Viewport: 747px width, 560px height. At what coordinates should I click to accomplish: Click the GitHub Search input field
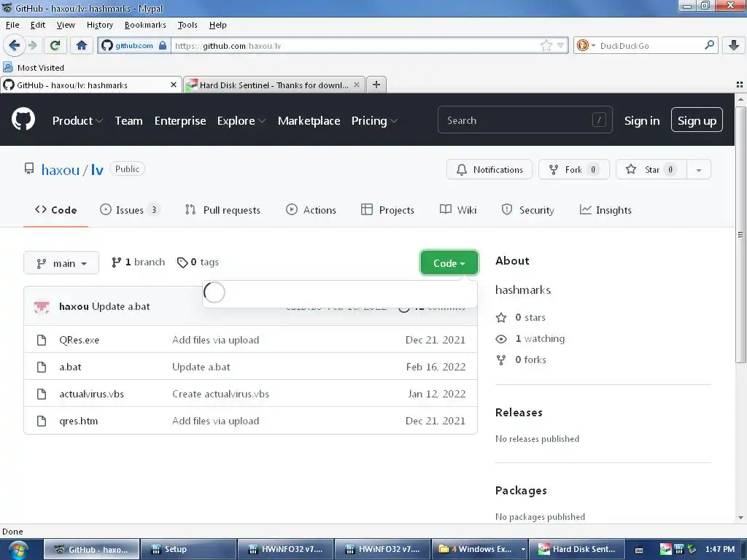(x=525, y=120)
